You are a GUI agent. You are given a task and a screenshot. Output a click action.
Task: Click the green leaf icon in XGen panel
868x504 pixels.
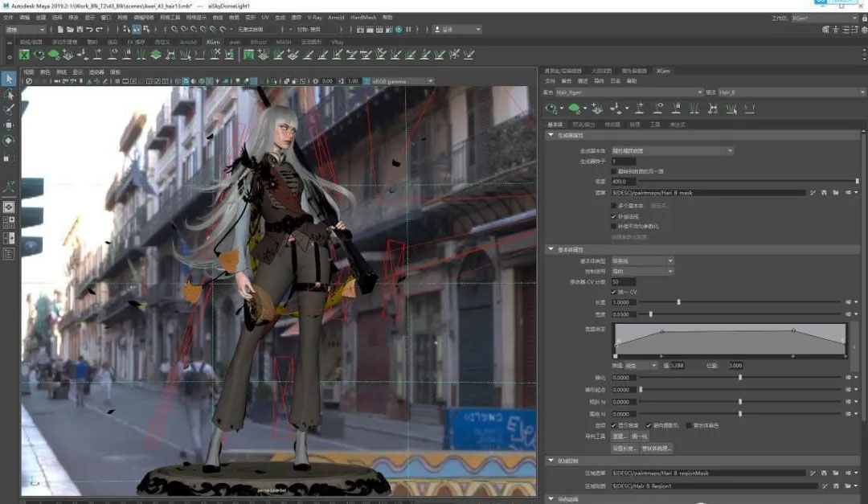coord(575,108)
